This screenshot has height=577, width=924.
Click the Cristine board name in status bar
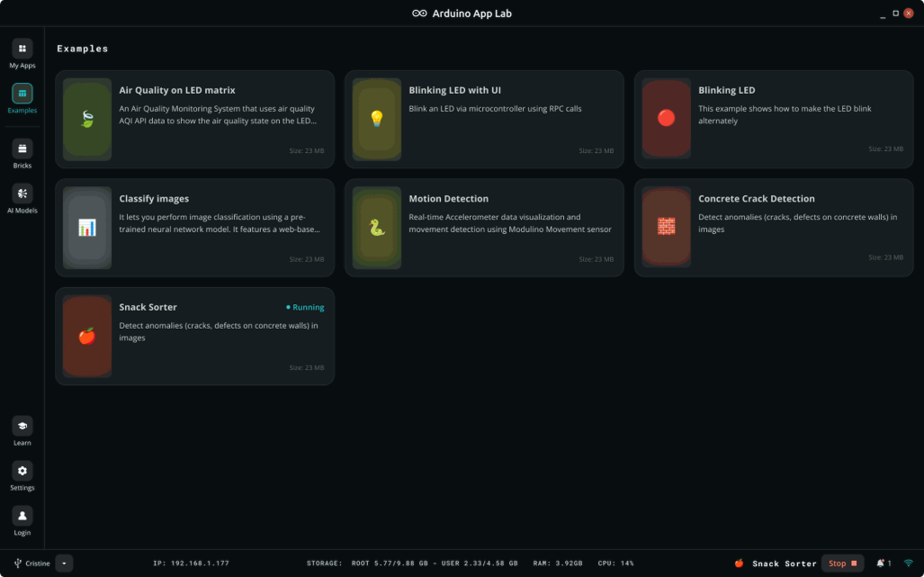[x=37, y=563]
